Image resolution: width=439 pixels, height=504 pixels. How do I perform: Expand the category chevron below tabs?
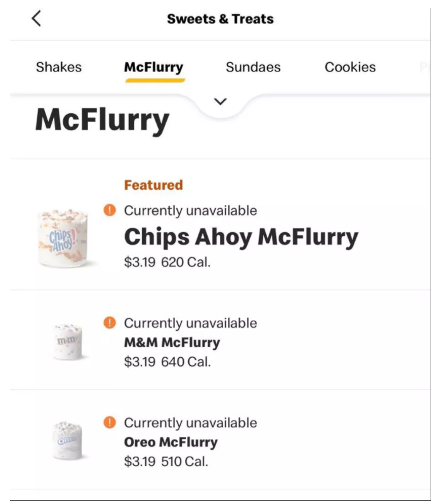[x=220, y=102]
